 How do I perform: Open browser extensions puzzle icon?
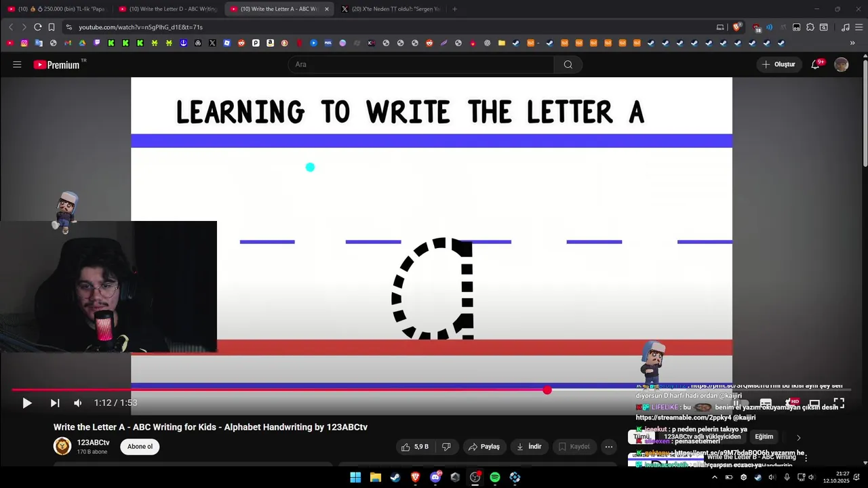pos(810,27)
